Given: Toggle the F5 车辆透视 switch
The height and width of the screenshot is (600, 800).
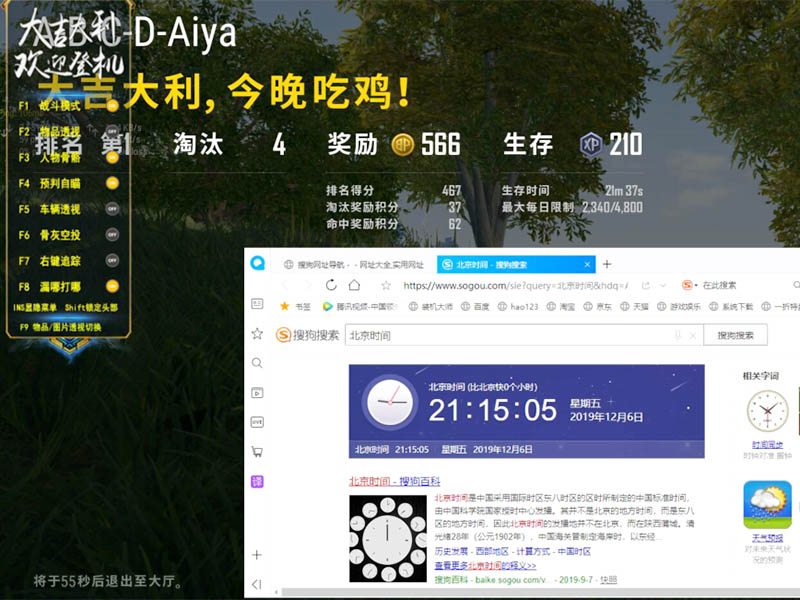Looking at the screenshot, I should pos(112,209).
